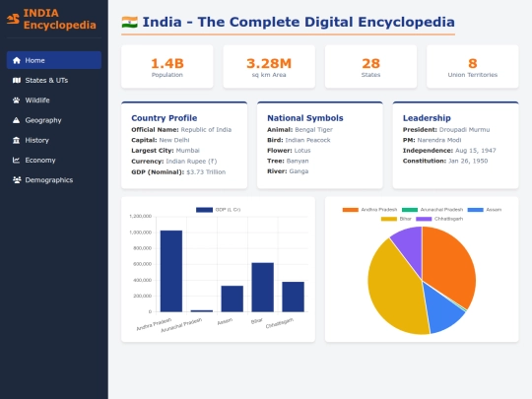
Task: Click the 'Aug 15, 1947' independence date
Action: [476, 151]
